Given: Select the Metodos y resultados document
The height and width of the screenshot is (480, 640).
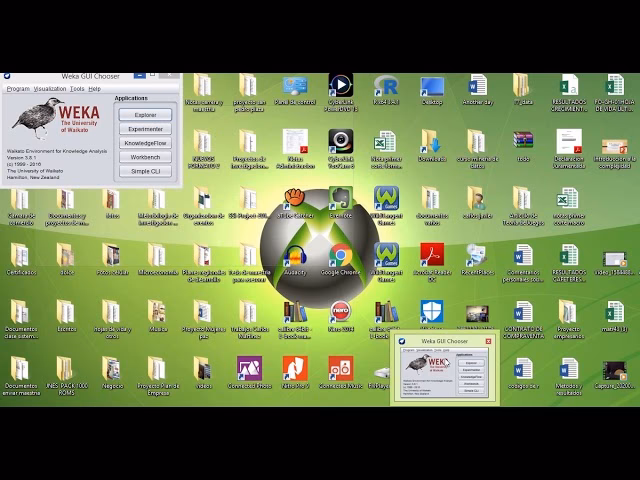Looking at the screenshot, I should point(569,376).
